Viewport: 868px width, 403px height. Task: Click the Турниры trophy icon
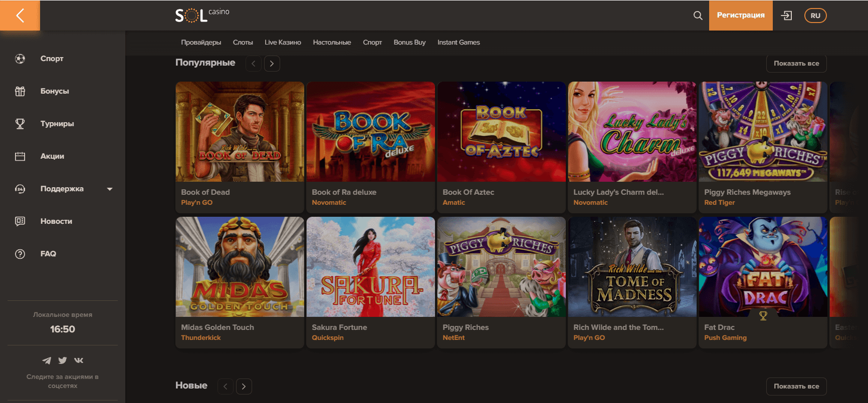point(20,124)
